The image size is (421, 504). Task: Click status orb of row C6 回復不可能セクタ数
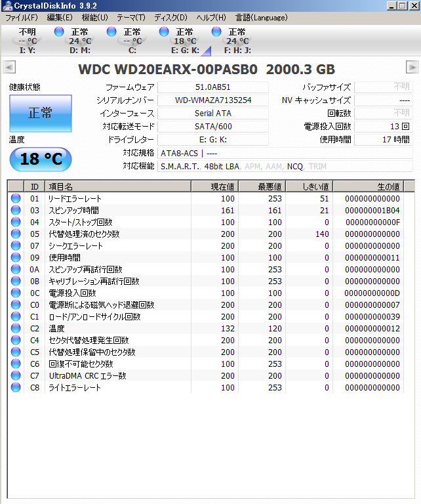coord(16,364)
